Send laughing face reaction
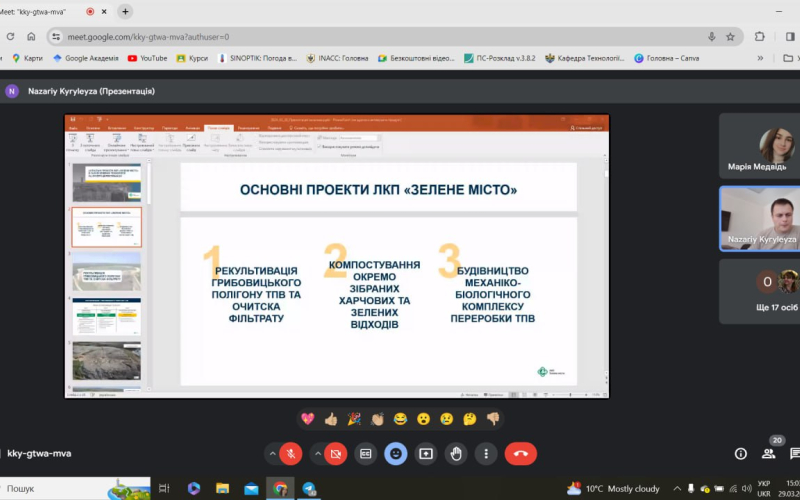 coord(401,419)
